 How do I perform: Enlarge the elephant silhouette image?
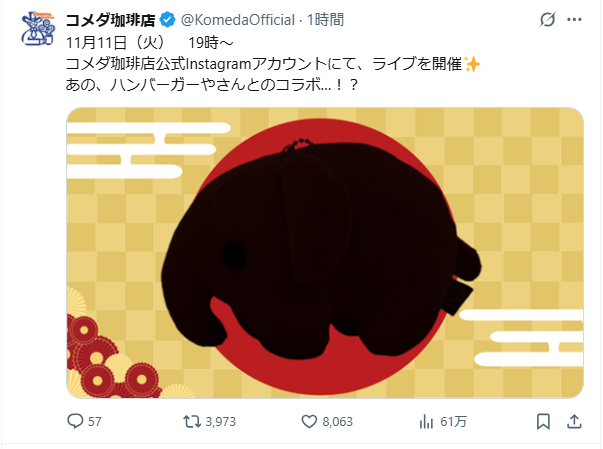tap(325, 253)
